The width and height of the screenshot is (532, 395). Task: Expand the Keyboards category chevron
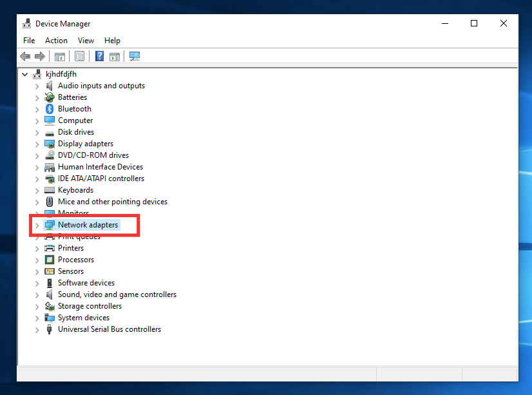[37, 191]
